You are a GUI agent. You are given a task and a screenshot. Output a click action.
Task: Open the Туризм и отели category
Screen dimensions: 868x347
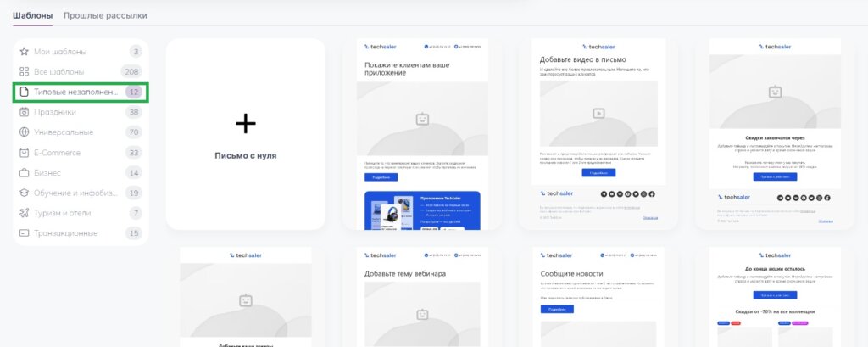point(81,213)
